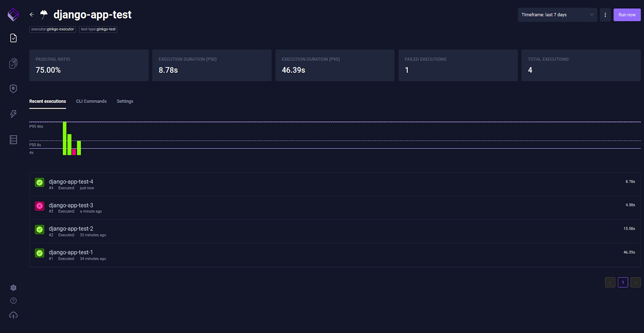Open the Executors sidebar icon
This screenshot has width=644, height=333.
[x=13, y=88]
